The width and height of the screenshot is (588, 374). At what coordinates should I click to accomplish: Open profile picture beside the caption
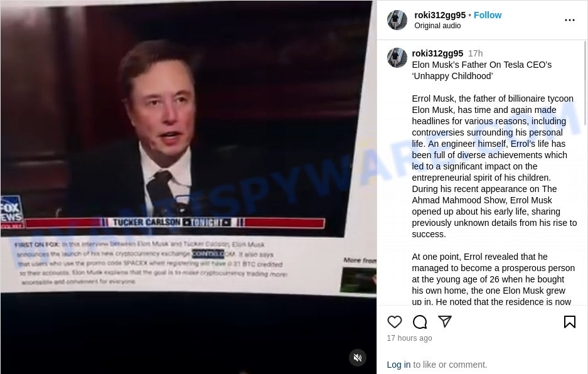coord(397,58)
